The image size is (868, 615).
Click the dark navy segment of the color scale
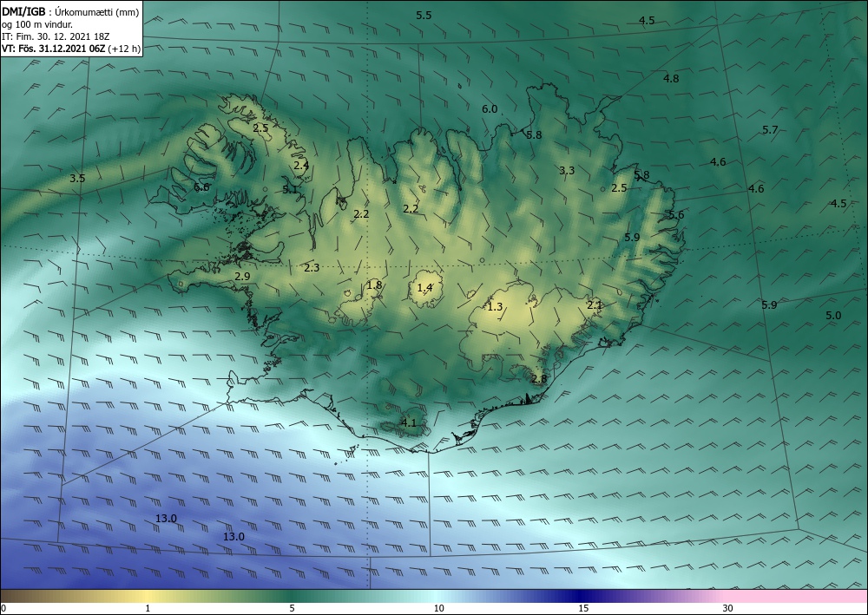(x=582, y=596)
